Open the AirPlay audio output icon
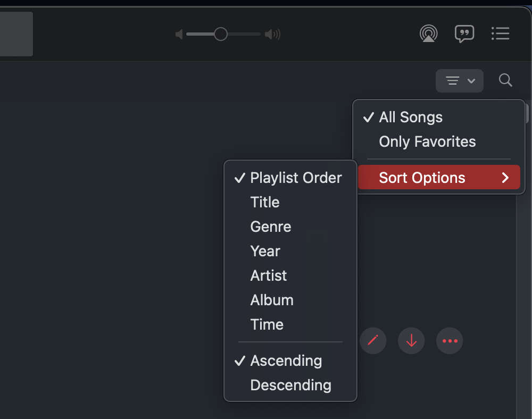Viewport: 532px width, 419px height. 428,34
